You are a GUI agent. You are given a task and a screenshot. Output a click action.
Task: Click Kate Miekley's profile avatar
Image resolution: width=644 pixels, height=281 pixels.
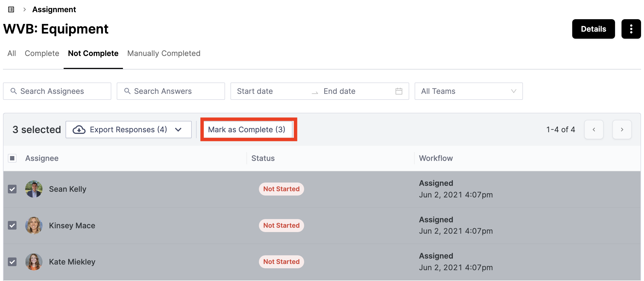[x=34, y=262]
